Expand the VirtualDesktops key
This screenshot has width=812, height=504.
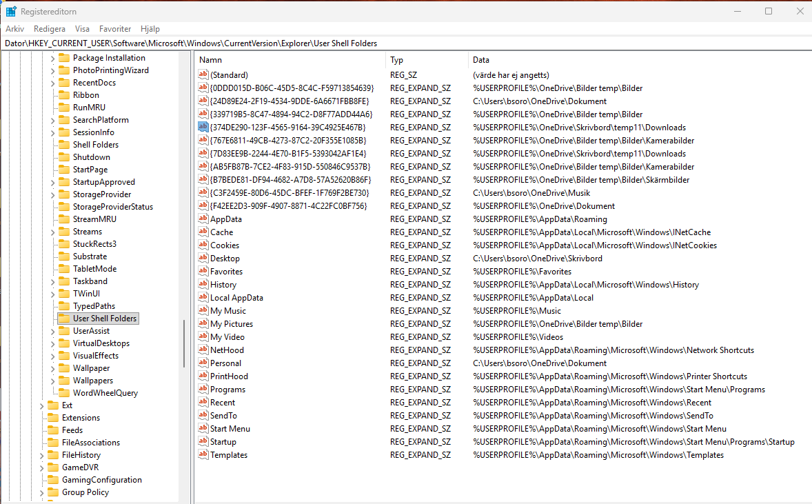click(52, 343)
